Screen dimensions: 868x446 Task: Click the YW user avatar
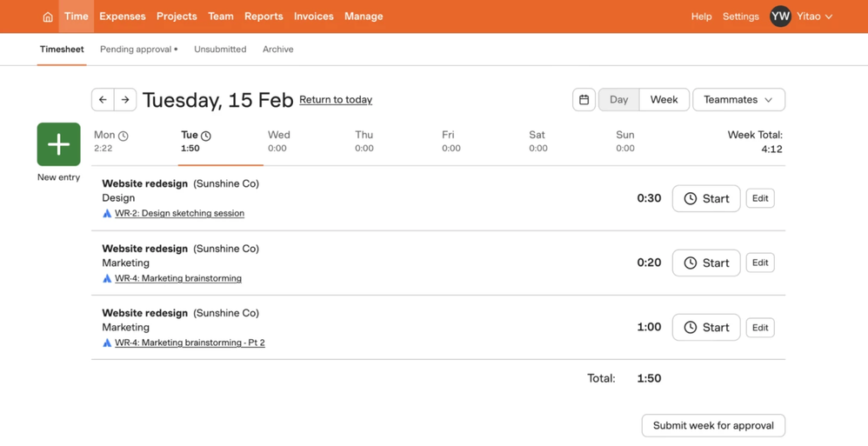click(x=780, y=16)
